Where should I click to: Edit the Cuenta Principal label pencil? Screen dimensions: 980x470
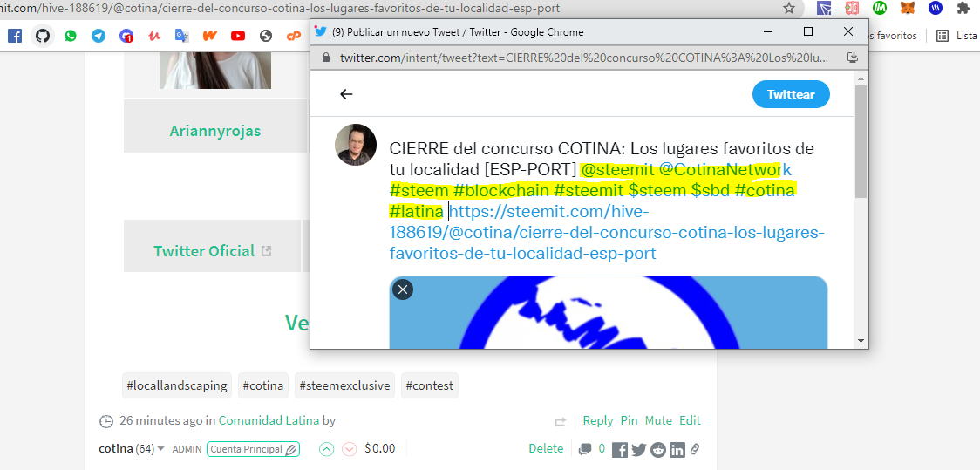point(292,449)
